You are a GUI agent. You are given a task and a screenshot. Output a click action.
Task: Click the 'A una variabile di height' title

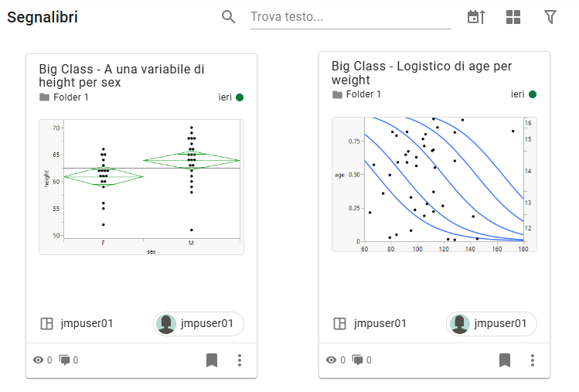click(x=121, y=75)
